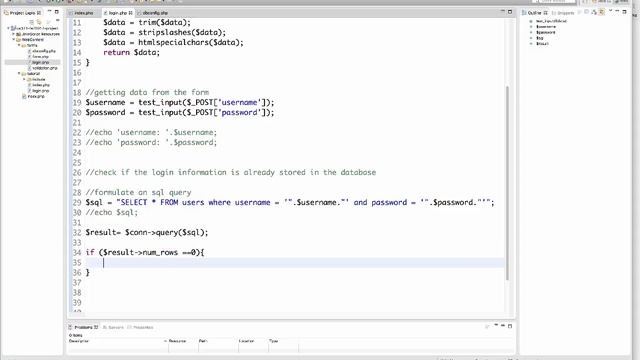This screenshot has width=640, height=360.
Task: Click the '//getting data from the form' comment
Action: [147, 93]
